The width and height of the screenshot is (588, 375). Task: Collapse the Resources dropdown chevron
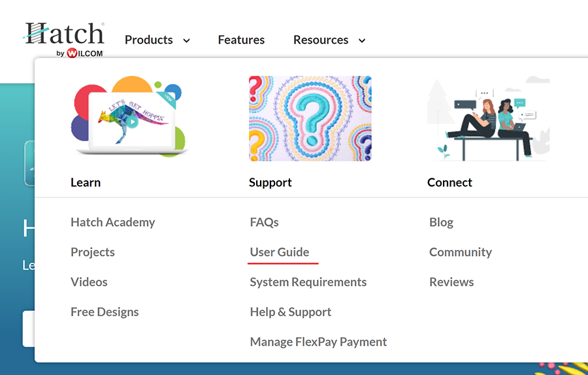point(362,41)
